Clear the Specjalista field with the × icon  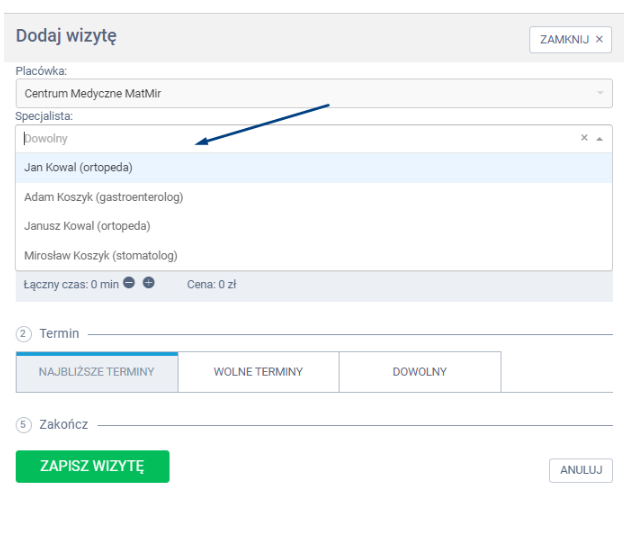(585, 139)
